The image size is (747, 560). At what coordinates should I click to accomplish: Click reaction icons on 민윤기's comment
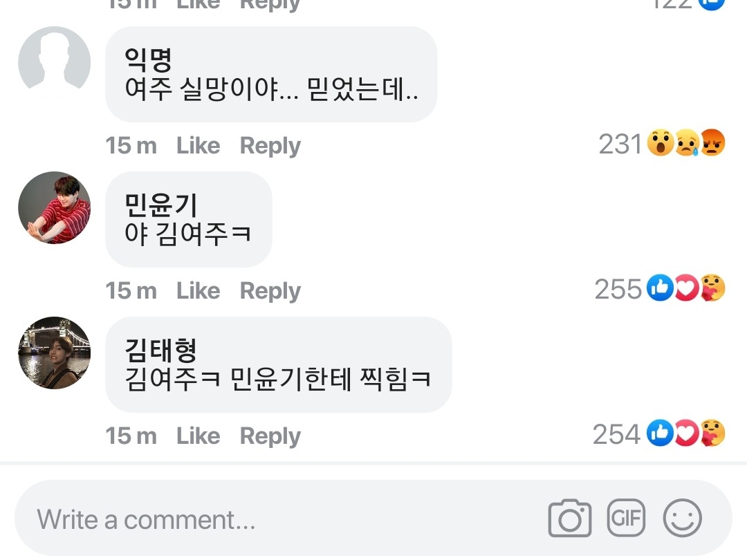pyautogui.click(x=686, y=289)
